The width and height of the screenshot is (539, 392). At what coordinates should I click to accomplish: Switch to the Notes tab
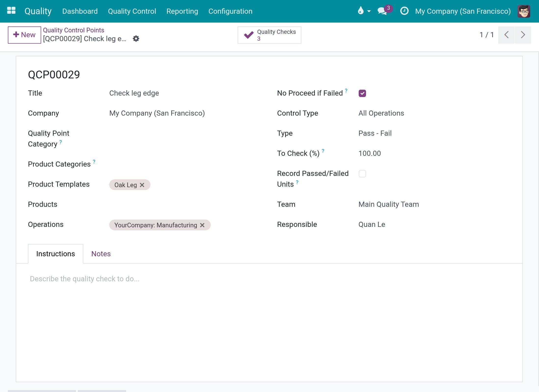point(101,254)
